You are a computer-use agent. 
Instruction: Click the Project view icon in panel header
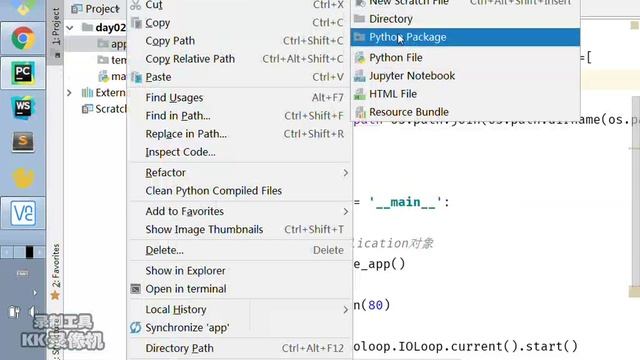click(77, 9)
